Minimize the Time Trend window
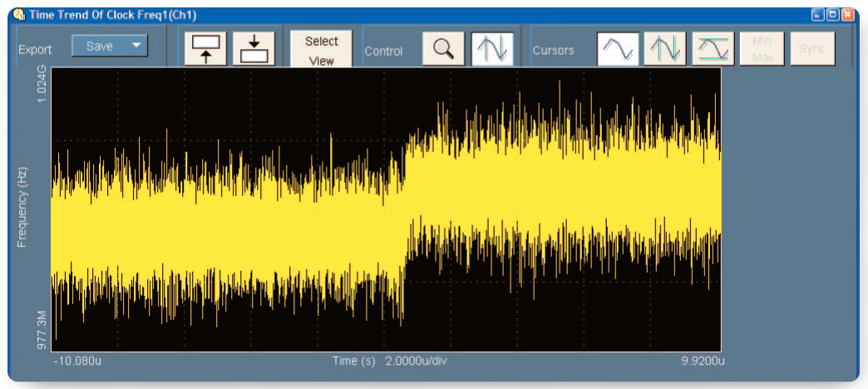This screenshot has height=389, width=868. click(x=819, y=15)
